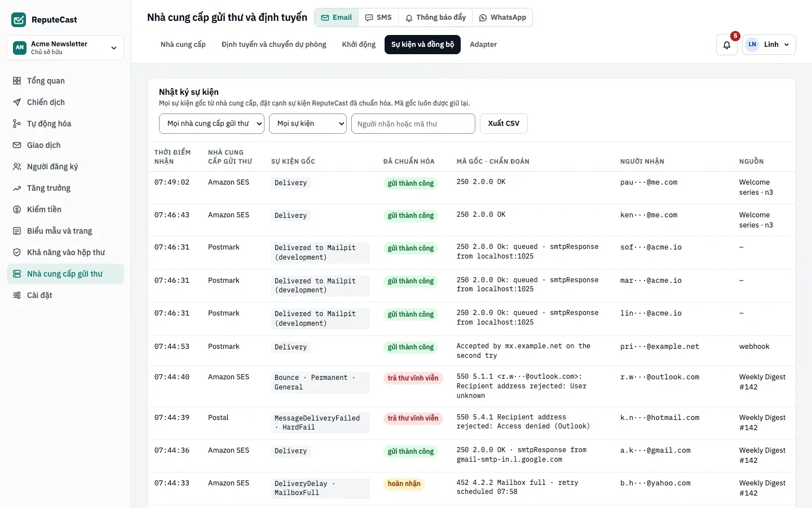Open Tổng quan dashboard icon

pyautogui.click(x=17, y=81)
